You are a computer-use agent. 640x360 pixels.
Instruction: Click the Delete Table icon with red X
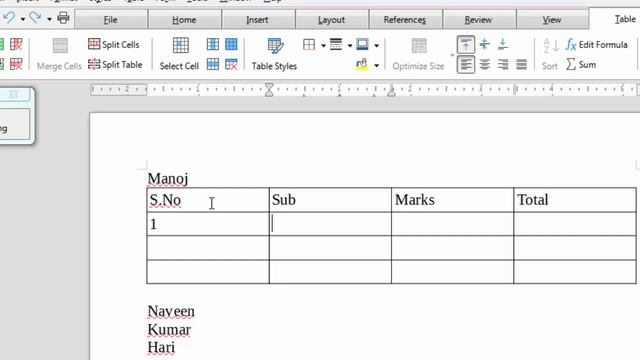(231, 64)
